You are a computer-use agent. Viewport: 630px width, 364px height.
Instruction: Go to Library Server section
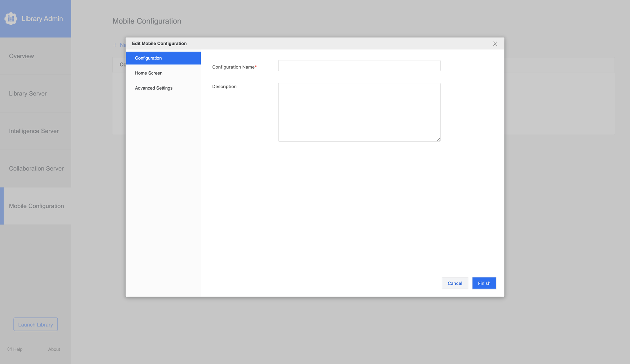[x=28, y=94]
